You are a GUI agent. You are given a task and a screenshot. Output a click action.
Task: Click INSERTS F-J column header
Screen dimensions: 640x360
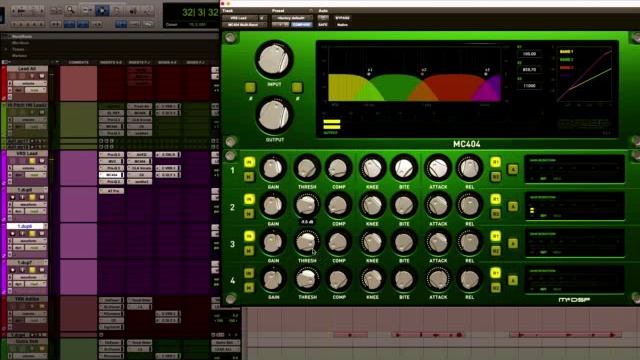140,62
